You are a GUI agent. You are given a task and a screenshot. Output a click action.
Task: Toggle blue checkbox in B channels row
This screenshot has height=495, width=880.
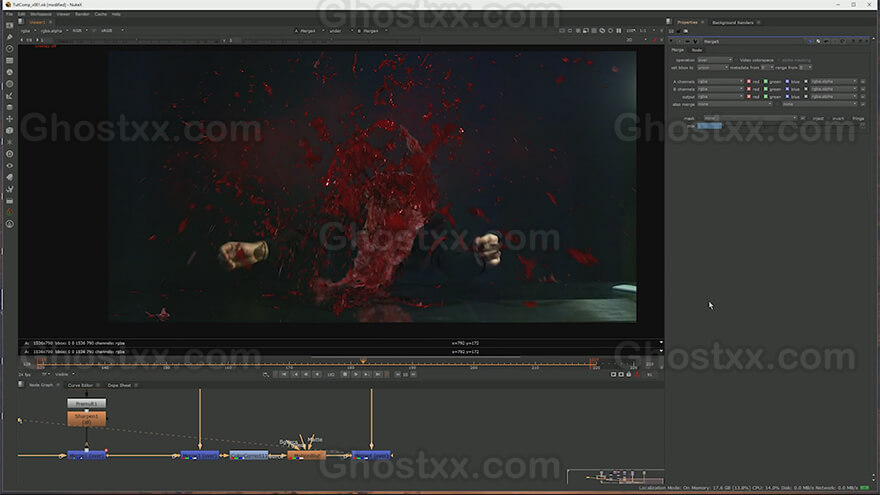tap(787, 89)
